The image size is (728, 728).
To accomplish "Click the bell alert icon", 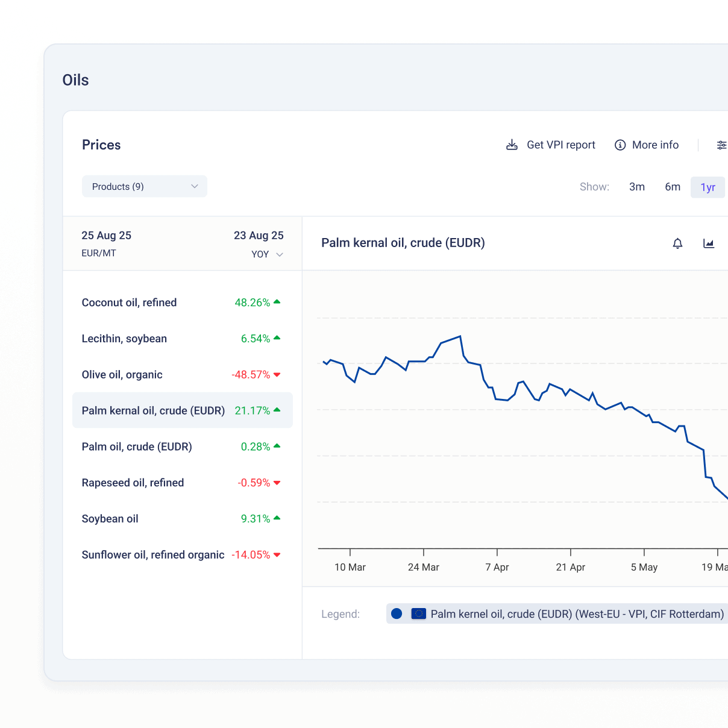I will tap(677, 243).
